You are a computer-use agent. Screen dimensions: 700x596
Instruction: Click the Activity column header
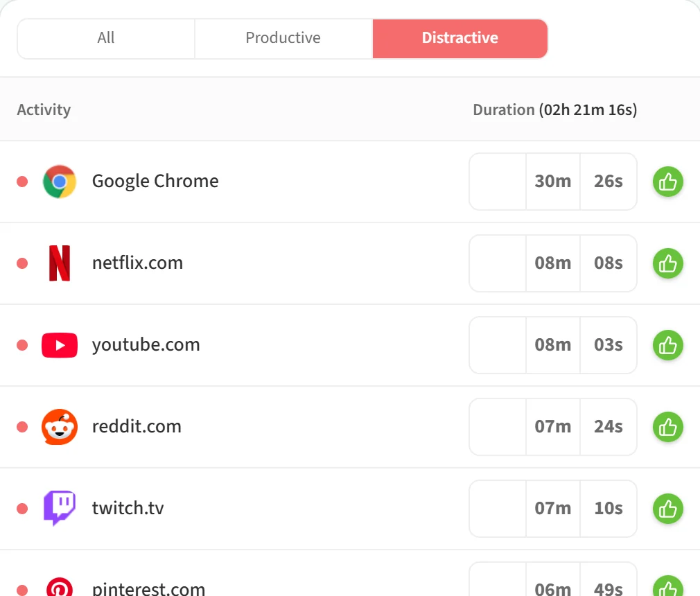[44, 109]
